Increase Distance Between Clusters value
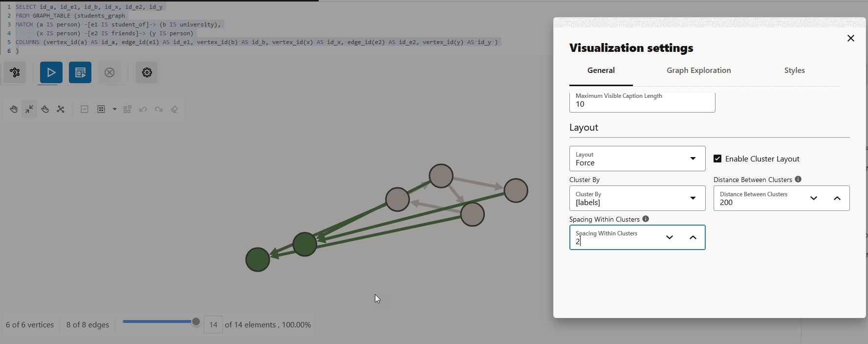 point(837,198)
